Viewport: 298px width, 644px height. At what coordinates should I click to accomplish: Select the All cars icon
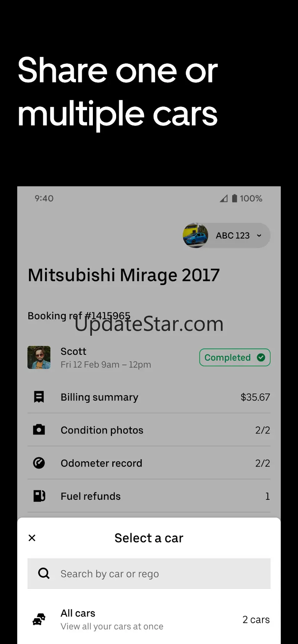[39, 619]
